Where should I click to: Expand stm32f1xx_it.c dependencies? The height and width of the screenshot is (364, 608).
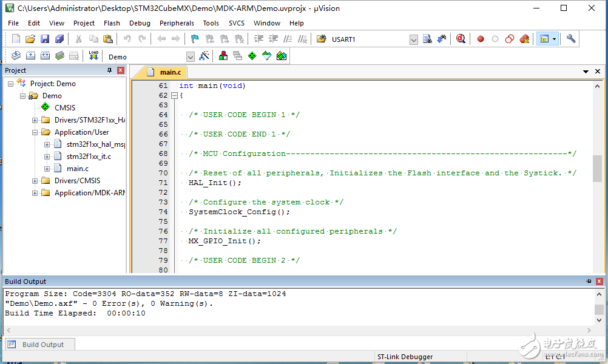pos(47,157)
